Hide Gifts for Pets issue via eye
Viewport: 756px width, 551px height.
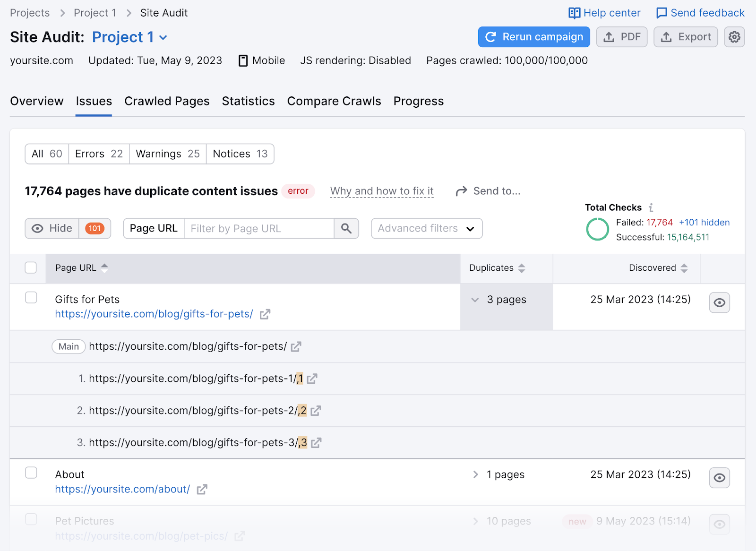tap(719, 302)
